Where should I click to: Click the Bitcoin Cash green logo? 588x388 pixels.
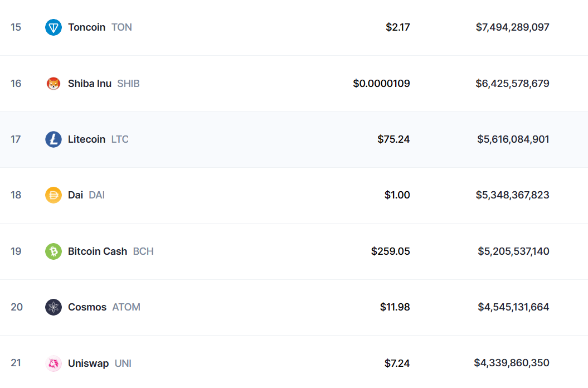53,251
